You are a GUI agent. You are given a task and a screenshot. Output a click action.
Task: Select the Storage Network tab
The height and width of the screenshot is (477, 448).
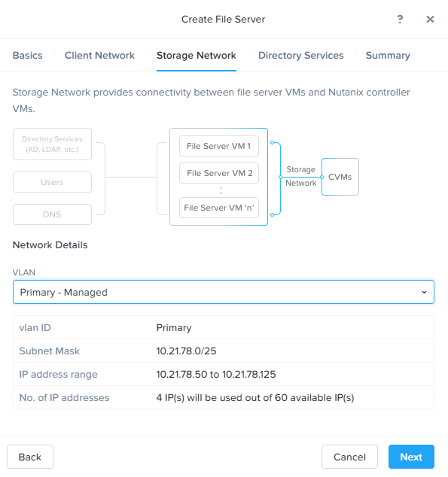point(197,56)
